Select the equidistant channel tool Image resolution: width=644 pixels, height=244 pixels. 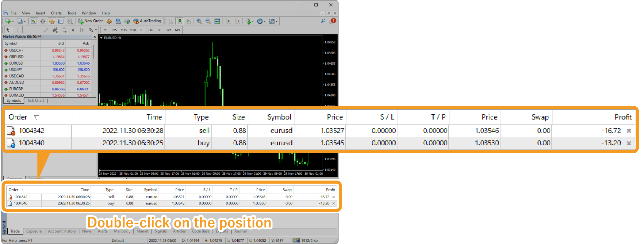[x=55, y=30]
